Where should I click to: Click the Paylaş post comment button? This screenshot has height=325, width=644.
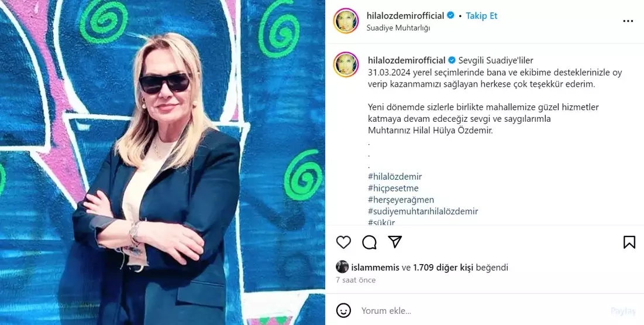coord(623,310)
